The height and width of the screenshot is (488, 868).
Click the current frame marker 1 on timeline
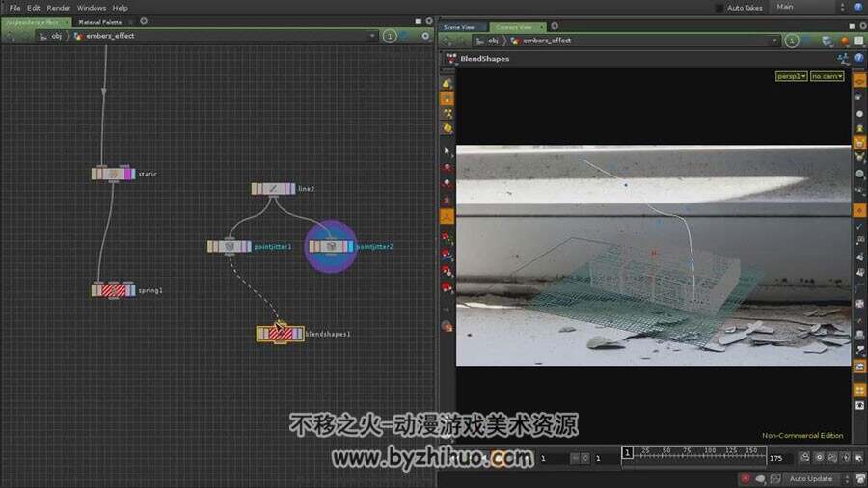click(x=627, y=452)
